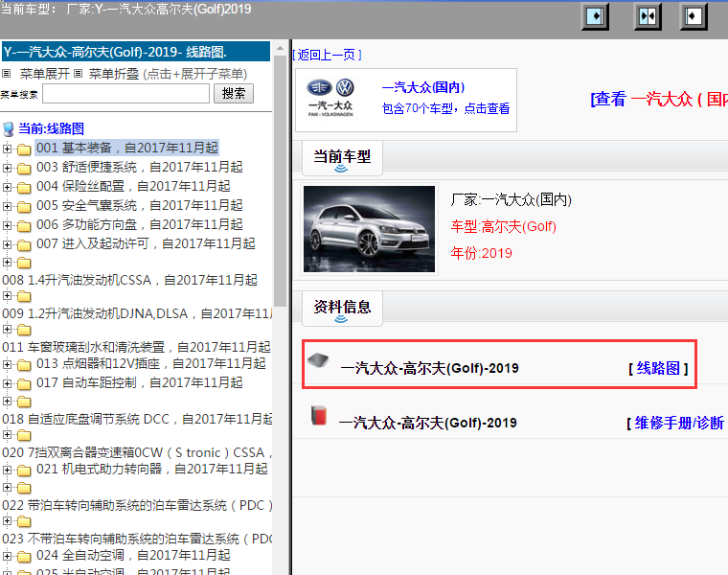Click the 菜单折叠 collapse-all icon

point(78,74)
